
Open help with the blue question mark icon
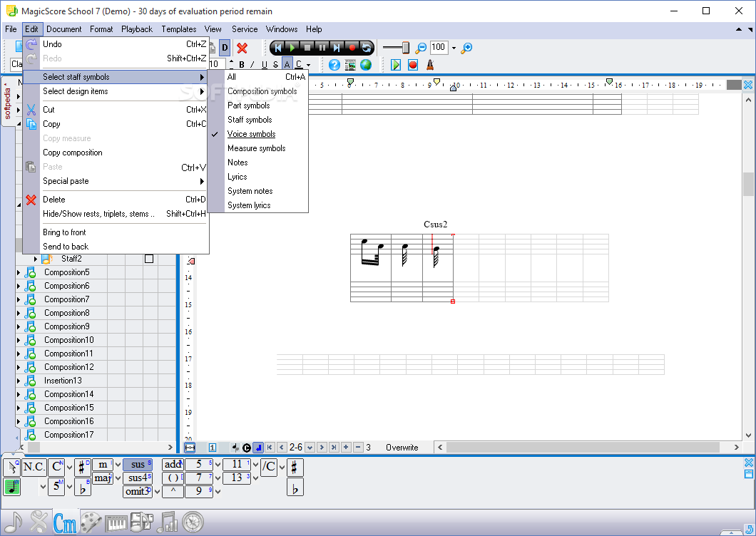pyautogui.click(x=334, y=65)
